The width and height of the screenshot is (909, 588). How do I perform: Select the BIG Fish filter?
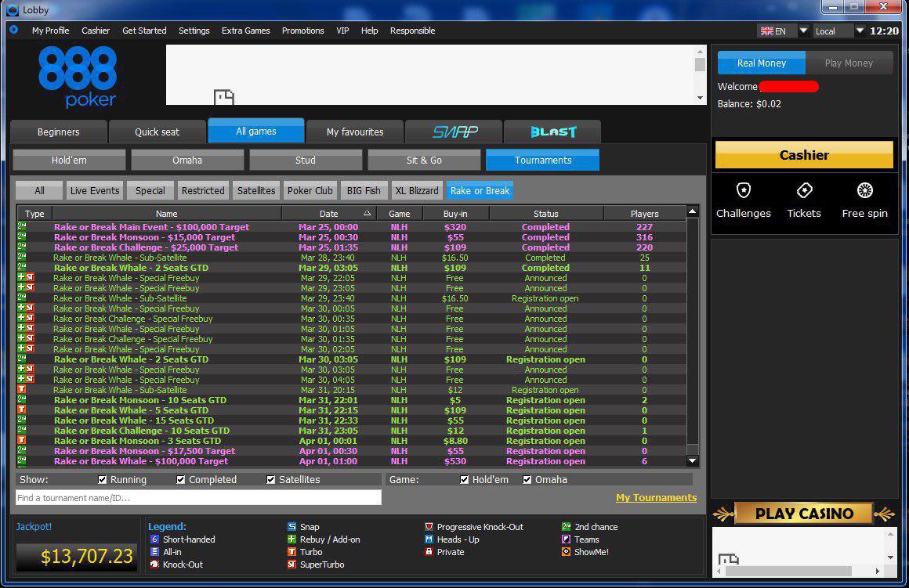[x=364, y=190]
